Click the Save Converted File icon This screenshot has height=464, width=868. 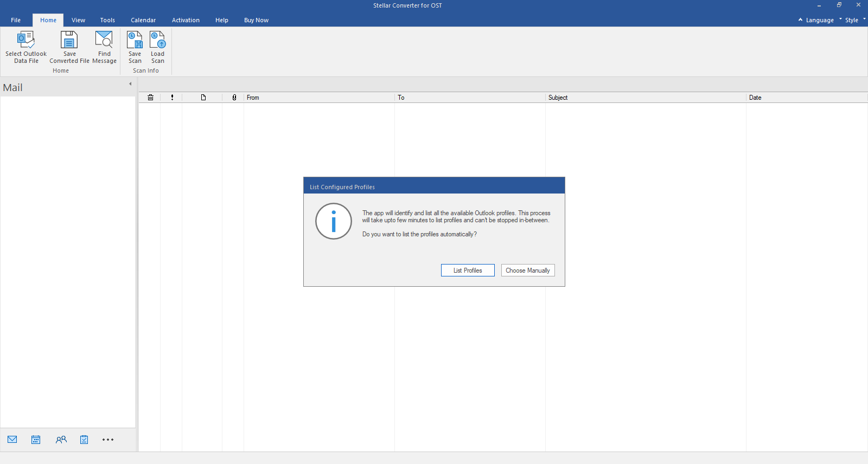pyautogui.click(x=69, y=41)
